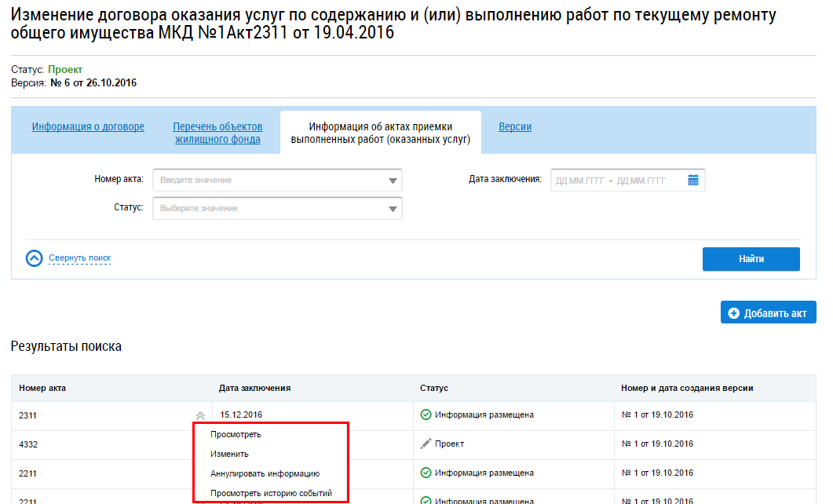
Task: Click the Свернуть поиск link
Action: coord(79,257)
